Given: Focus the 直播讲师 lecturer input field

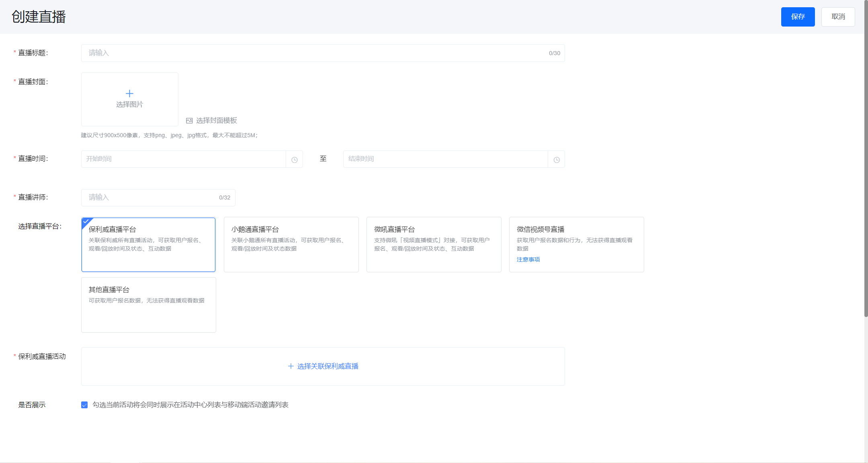Looking at the screenshot, I should pyautogui.click(x=158, y=198).
